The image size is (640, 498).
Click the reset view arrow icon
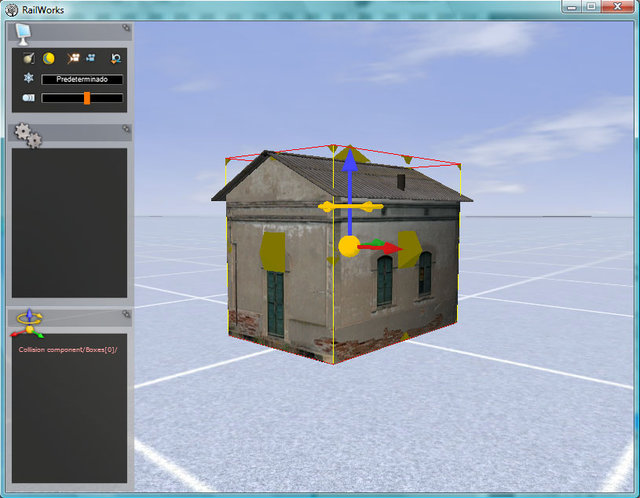116,59
